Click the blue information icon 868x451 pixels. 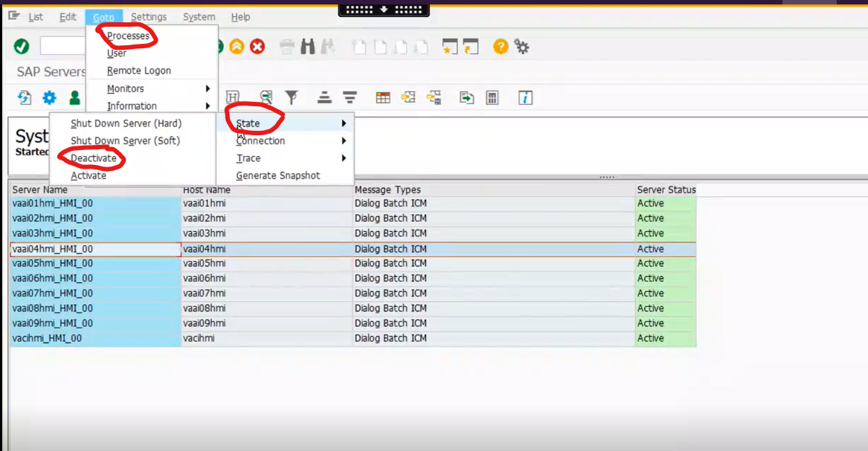click(x=526, y=97)
